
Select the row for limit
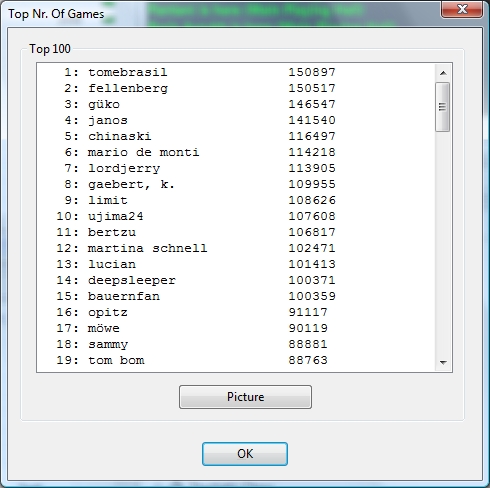point(236,200)
